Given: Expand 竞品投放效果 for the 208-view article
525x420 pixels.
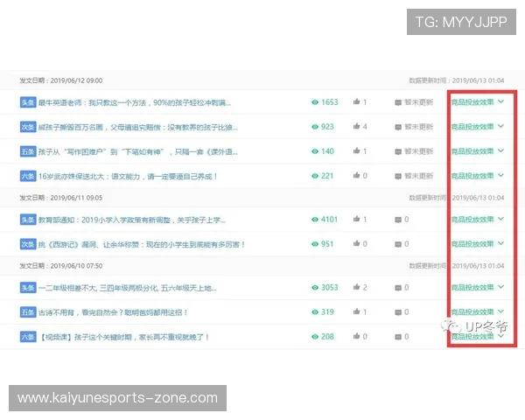Looking at the screenshot, I should 478,336.
